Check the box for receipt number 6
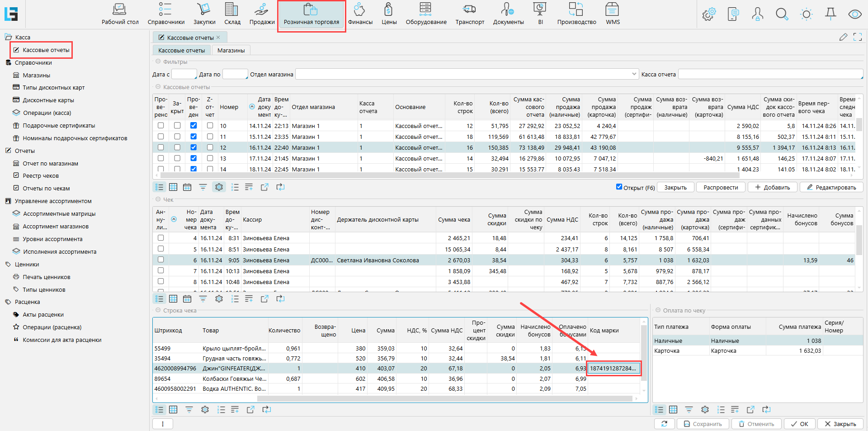This screenshot has height=431, width=868. [x=160, y=260]
